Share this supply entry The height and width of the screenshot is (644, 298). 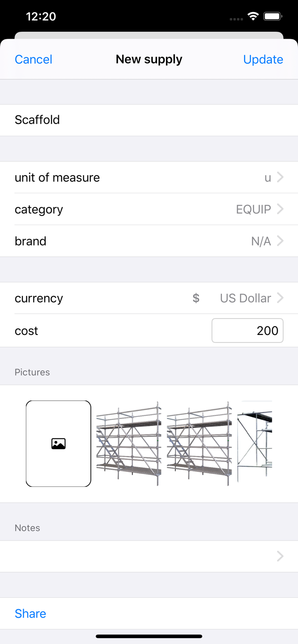pos(30,614)
